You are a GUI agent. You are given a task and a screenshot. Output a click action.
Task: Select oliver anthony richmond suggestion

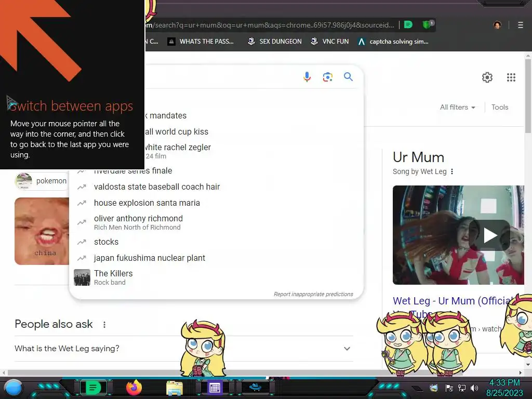tap(216, 222)
